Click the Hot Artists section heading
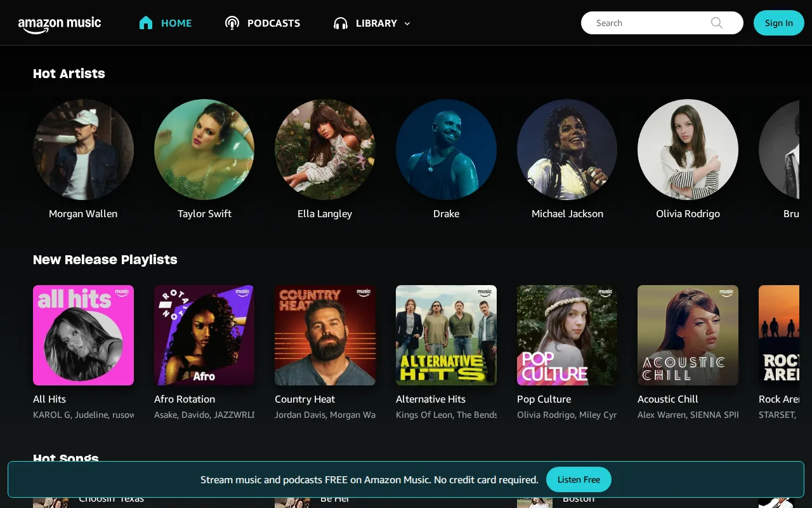The width and height of the screenshot is (812, 508). point(69,74)
